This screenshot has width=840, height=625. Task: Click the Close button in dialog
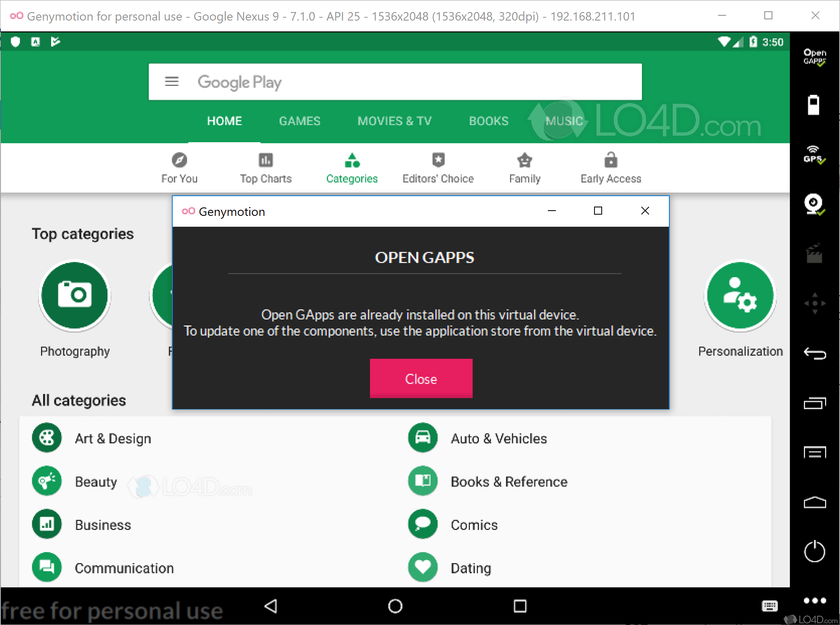(x=421, y=379)
